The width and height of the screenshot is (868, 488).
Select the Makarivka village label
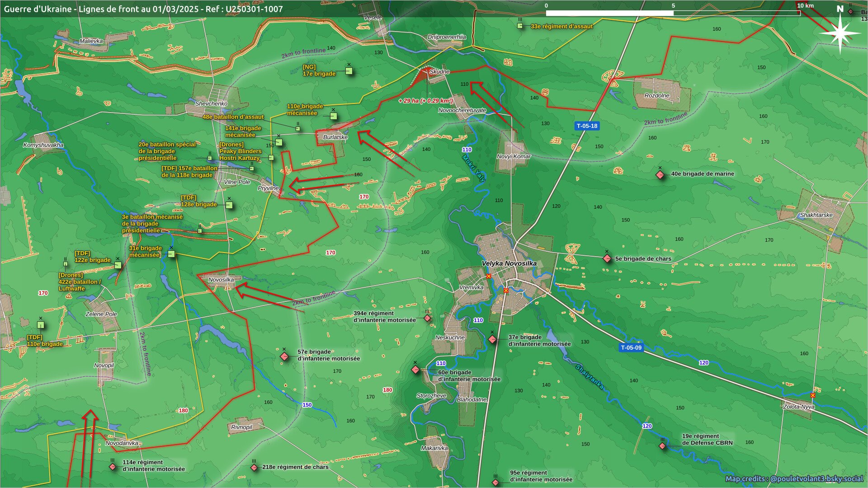point(434,448)
